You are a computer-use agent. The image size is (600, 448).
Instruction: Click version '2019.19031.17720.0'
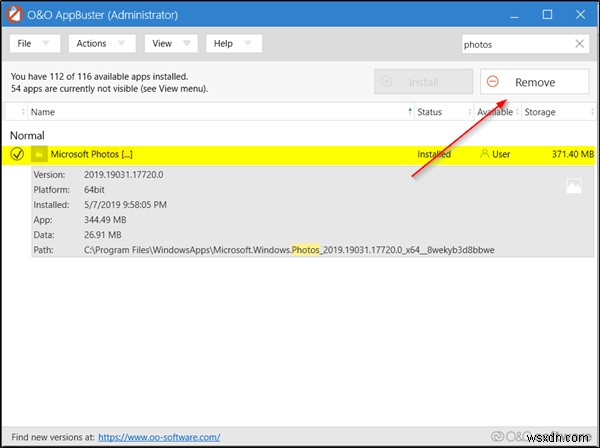click(x=124, y=175)
